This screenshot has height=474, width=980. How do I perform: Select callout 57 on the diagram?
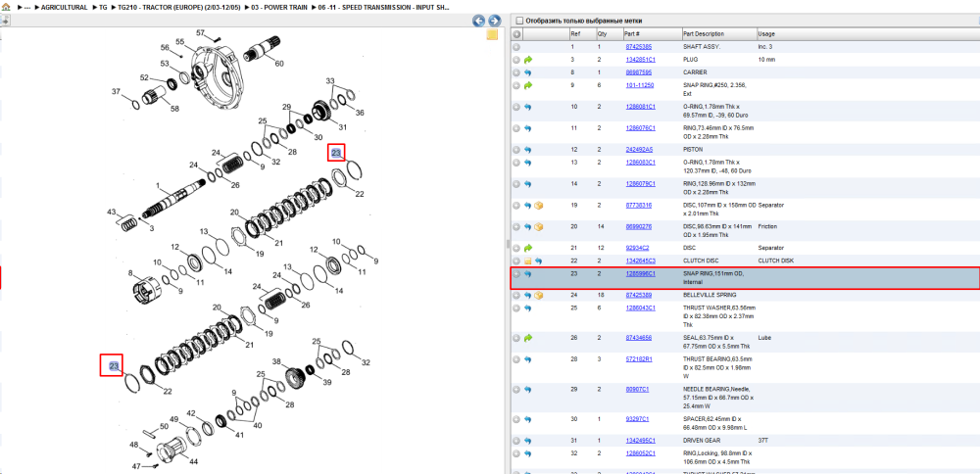[x=201, y=32]
